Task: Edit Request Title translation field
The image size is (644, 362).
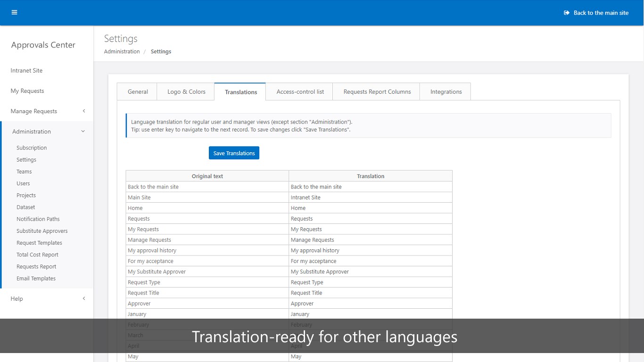Action: tap(371, 293)
